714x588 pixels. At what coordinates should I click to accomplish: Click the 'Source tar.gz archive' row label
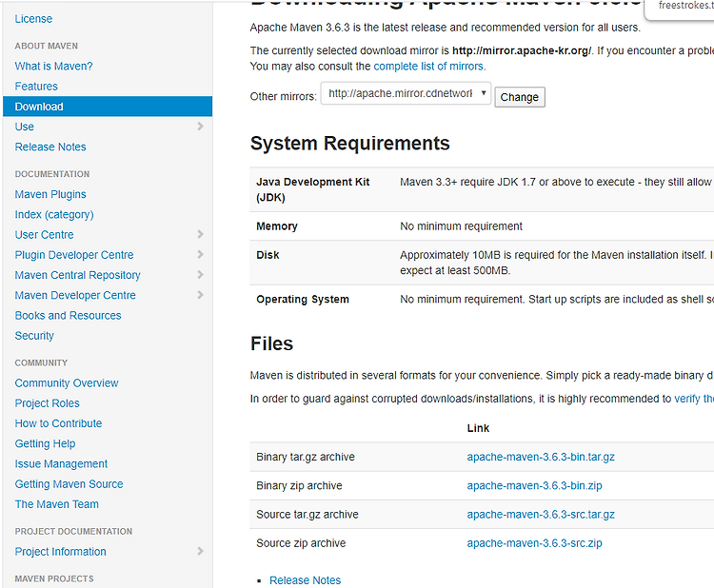(307, 515)
